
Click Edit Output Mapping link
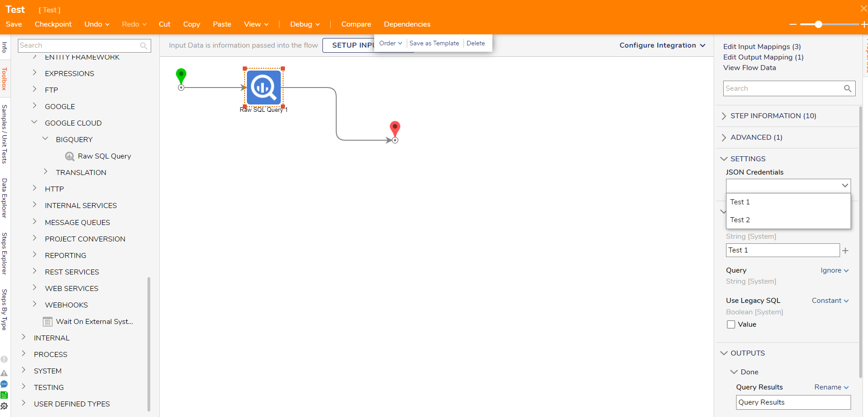click(x=764, y=57)
